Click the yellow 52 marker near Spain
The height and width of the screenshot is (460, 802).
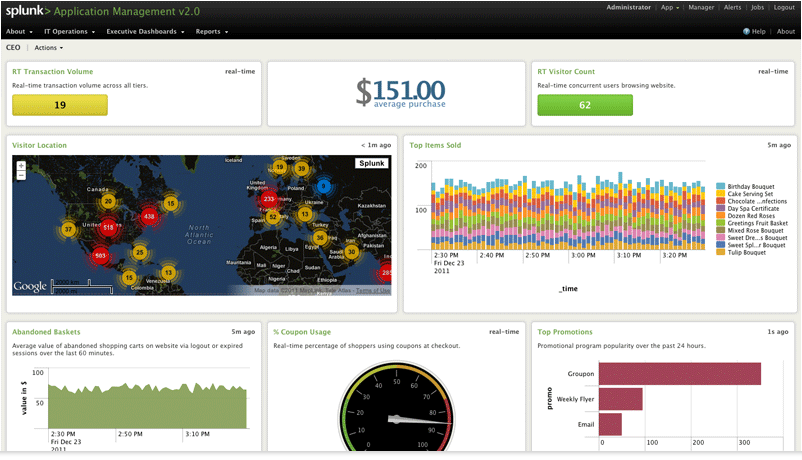point(273,216)
